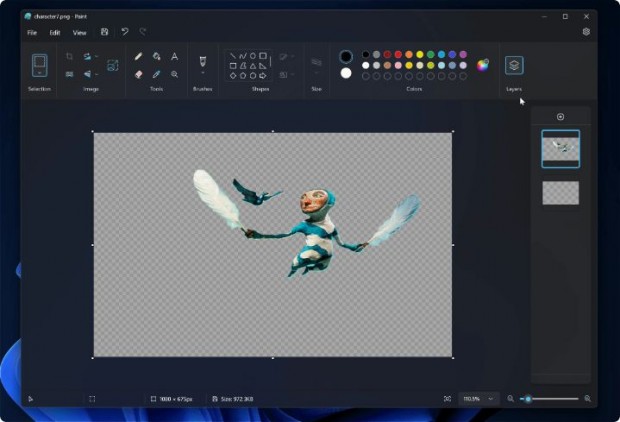Pick the Right arrow shape
The image size is (620, 422).
(x=263, y=76)
